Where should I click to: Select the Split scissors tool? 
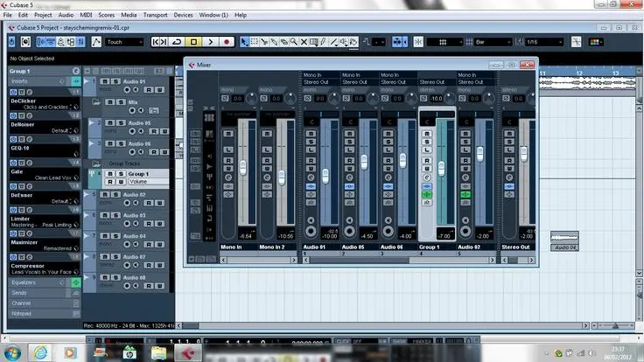pyautogui.click(x=264, y=42)
